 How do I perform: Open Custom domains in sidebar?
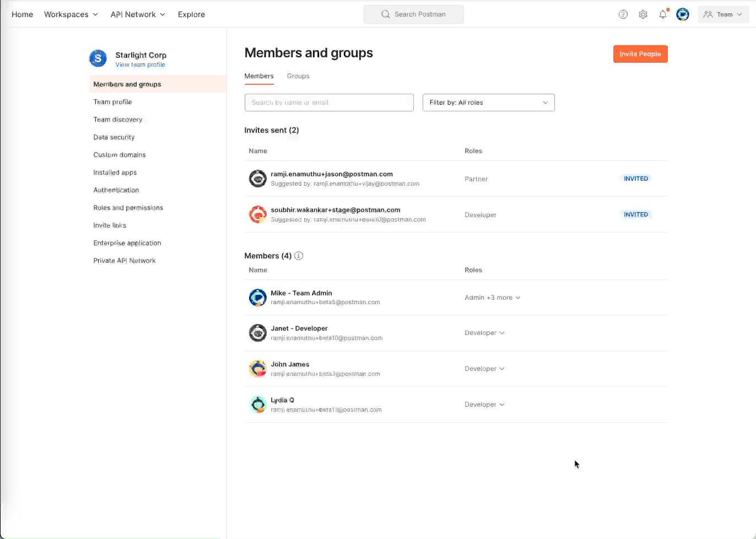point(120,155)
